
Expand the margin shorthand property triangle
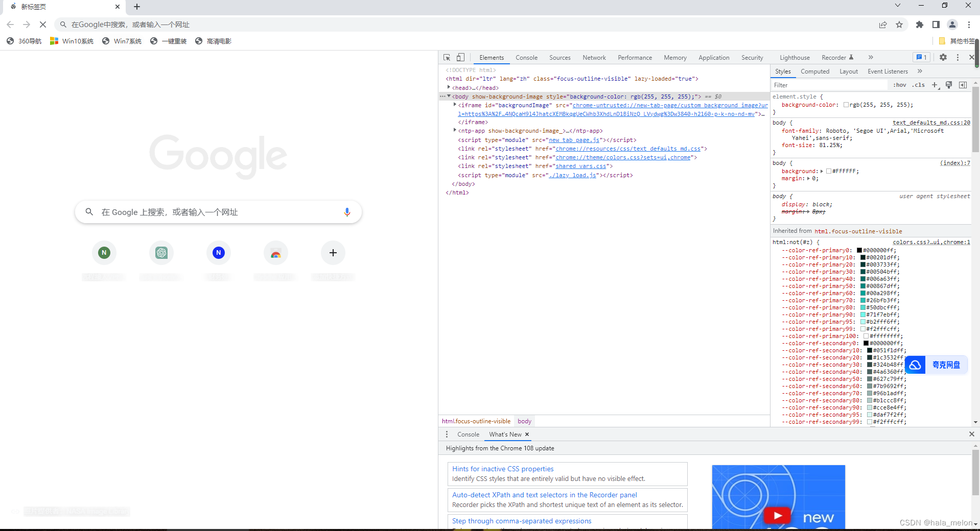(808, 178)
